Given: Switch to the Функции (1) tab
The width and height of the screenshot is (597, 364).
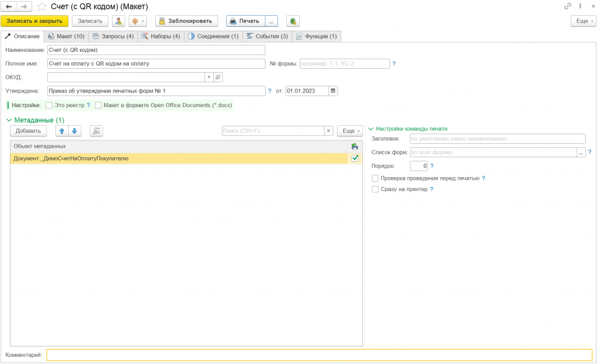Looking at the screenshot, I should click(x=317, y=36).
